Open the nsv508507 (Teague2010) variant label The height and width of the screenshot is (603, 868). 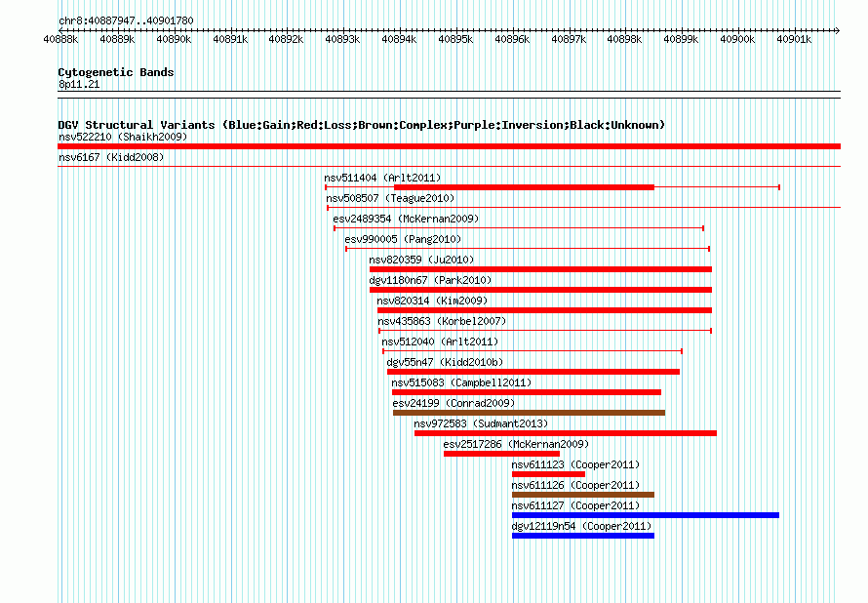390,198
